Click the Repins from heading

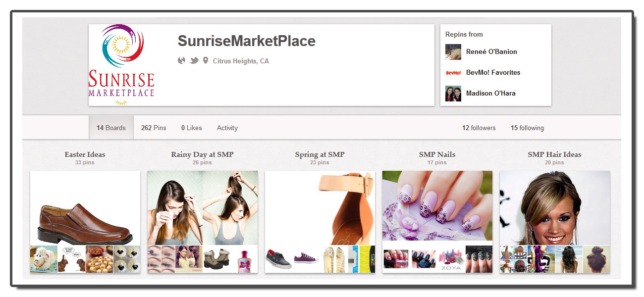click(464, 34)
